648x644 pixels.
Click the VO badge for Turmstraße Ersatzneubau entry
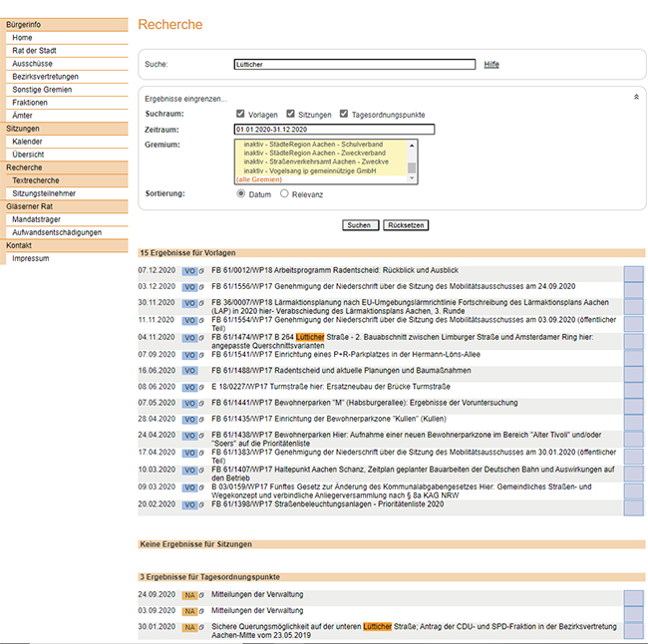(x=188, y=387)
